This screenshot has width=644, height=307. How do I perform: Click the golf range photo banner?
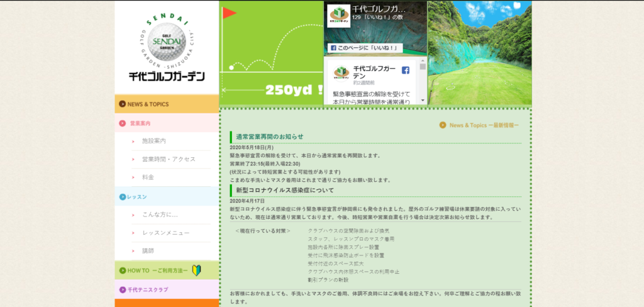point(480,53)
